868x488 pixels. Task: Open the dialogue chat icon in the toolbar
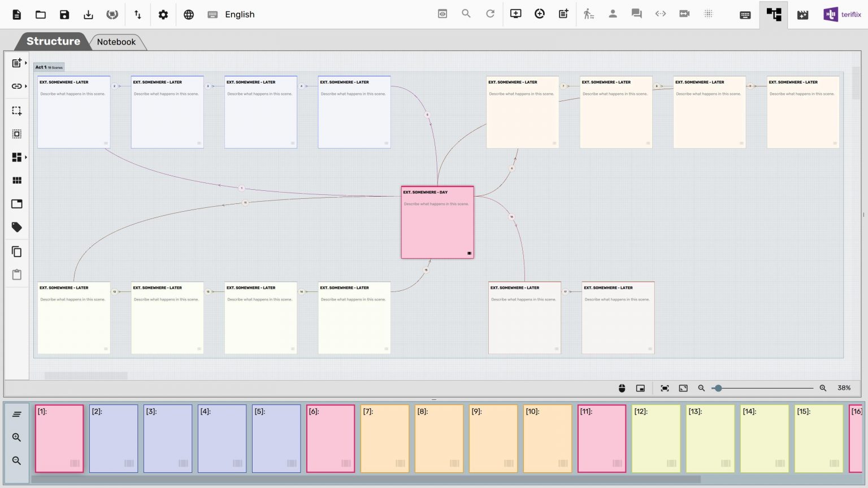[x=636, y=14]
